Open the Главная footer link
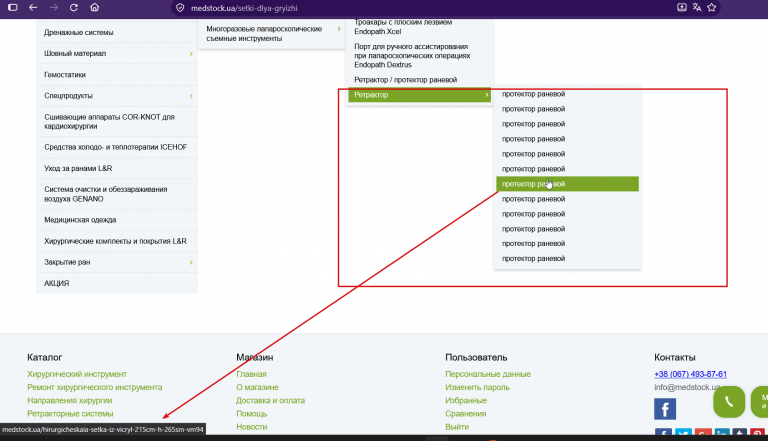 pos(251,374)
